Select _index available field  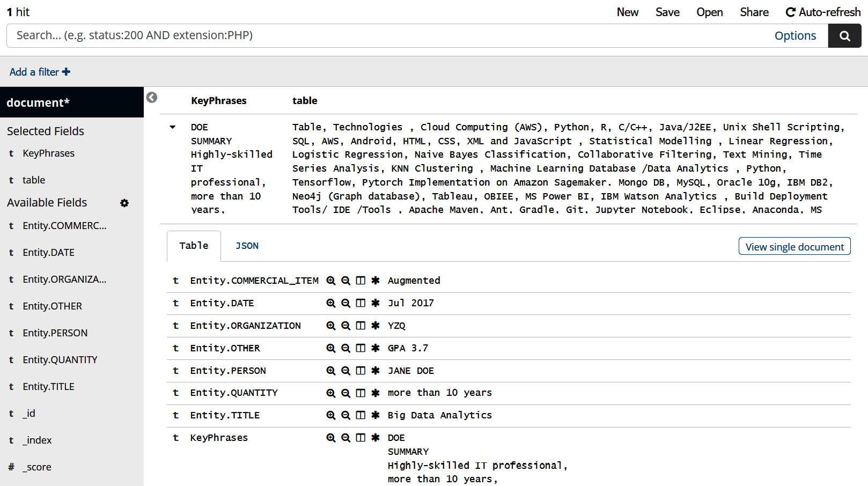(x=37, y=440)
